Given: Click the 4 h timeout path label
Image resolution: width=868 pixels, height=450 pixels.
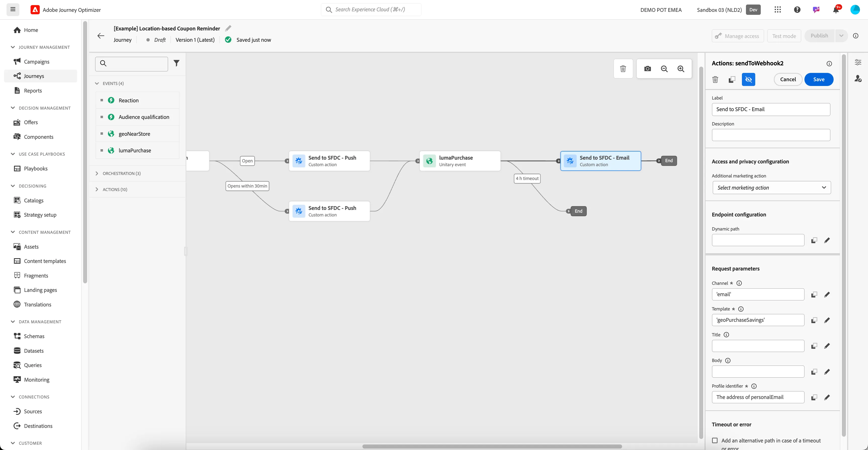Looking at the screenshot, I should pyautogui.click(x=527, y=178).
